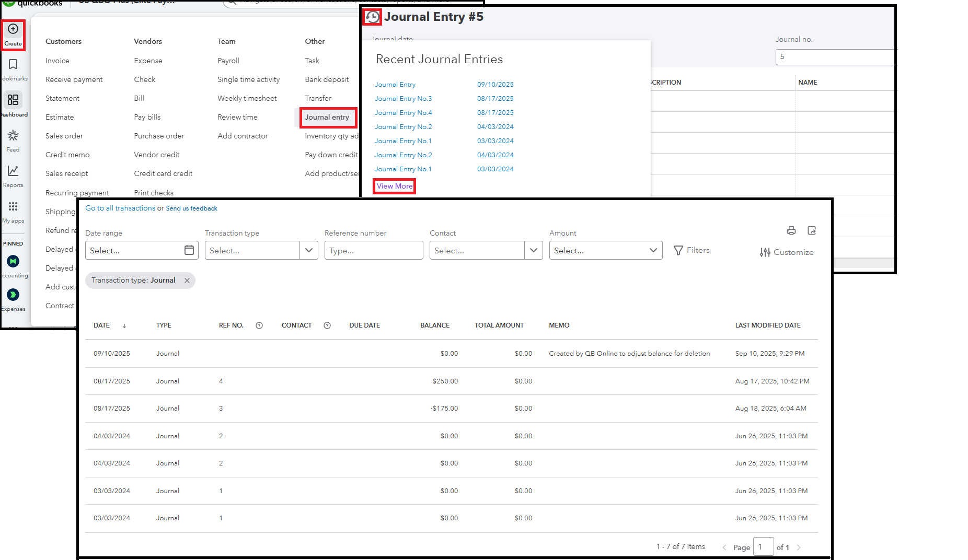Open the Reports chart icon
Viewport: 968px width, 560px height.
pyautogui.click(x=13, y=171)
